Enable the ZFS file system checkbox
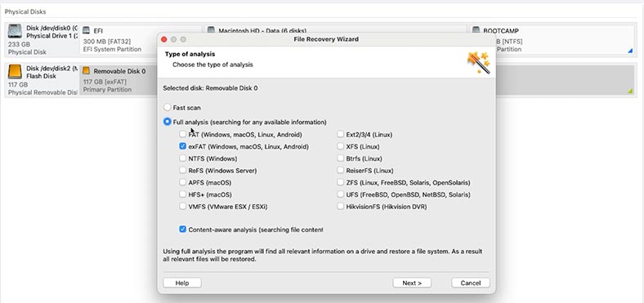The width and height of the screenshot is (644, 303). click(x=341, y=182)
